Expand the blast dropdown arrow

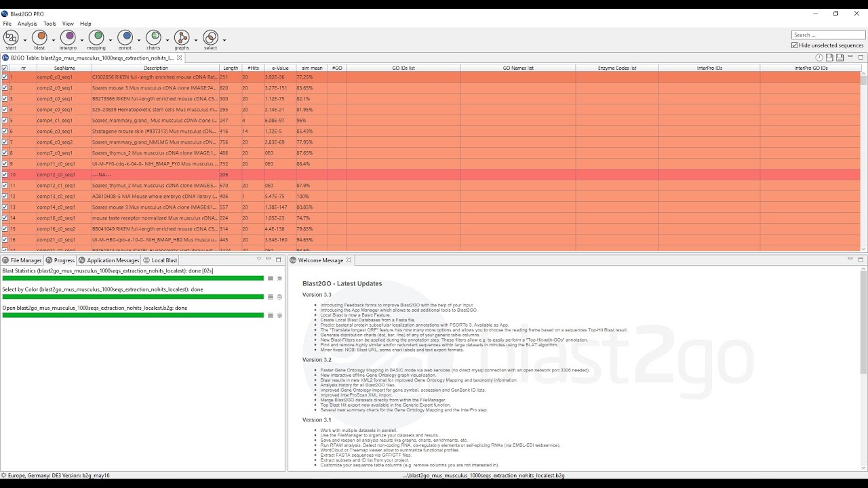(x=54, y=40)
